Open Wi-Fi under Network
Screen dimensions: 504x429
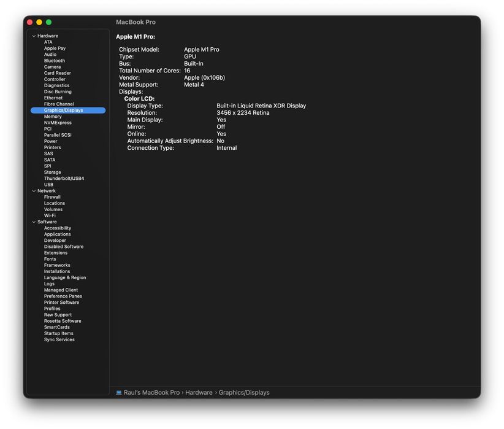[50, 215]
